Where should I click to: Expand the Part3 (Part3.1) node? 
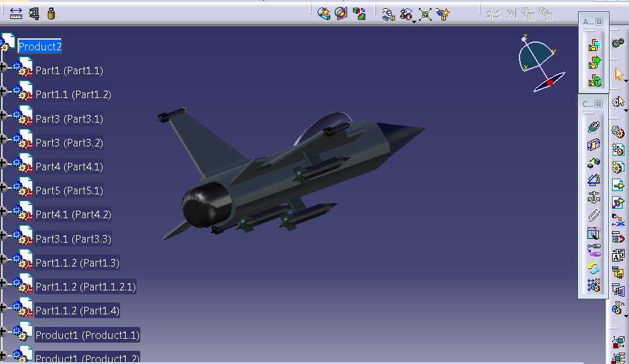3,115
